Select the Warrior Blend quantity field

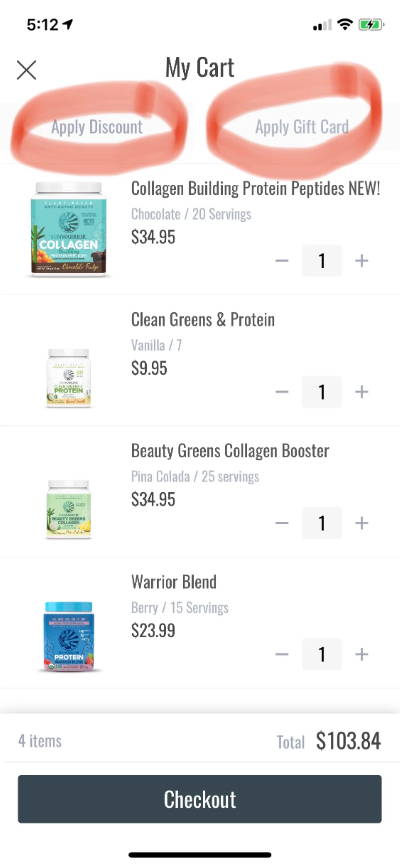(322, 654)
